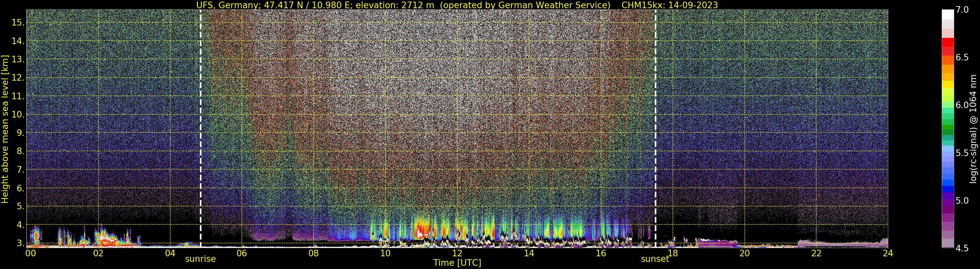Click the time axis tick '02'
This screenshot has height=269, width=980.
98,253
